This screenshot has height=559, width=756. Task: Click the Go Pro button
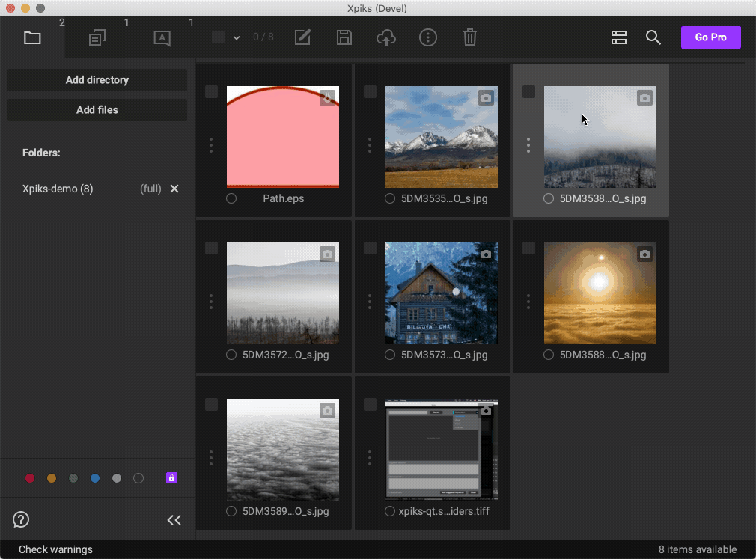coord(710,37)
